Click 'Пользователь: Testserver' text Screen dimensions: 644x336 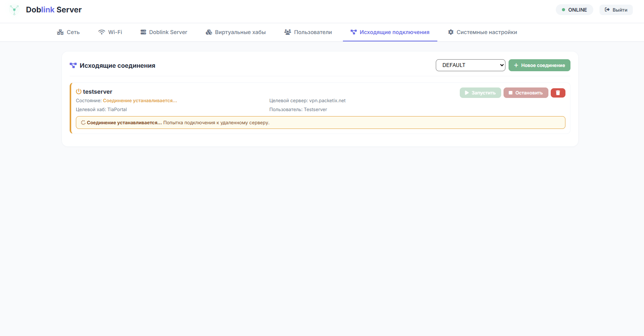298,110
